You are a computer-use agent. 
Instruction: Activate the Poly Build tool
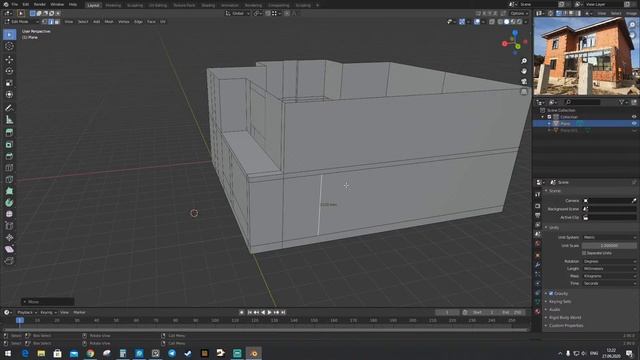pyautogui.click(x=9, y=191)
